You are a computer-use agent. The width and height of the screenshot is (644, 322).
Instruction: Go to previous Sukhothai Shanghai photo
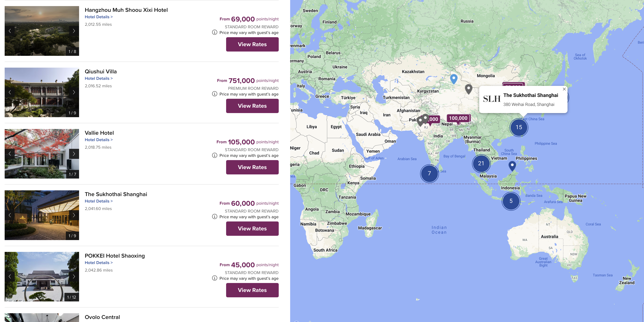coord(10,215)
